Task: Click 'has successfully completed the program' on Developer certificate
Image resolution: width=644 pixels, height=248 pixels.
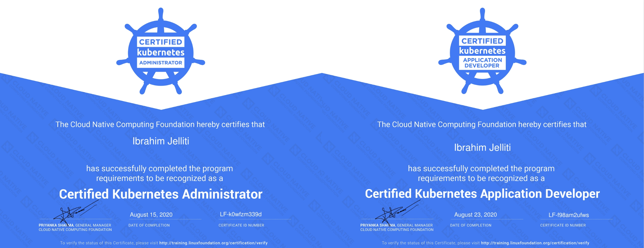Action: (481, 168)
